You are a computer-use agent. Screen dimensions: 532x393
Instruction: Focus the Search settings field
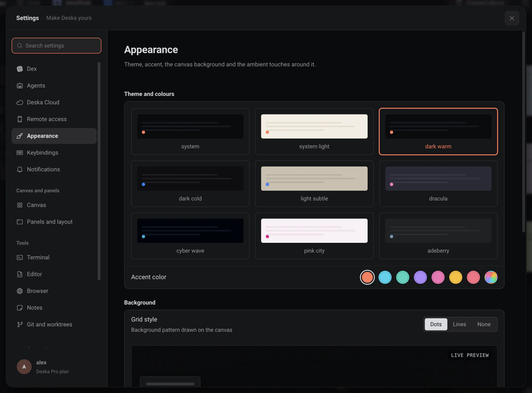(x=56, y=46)
